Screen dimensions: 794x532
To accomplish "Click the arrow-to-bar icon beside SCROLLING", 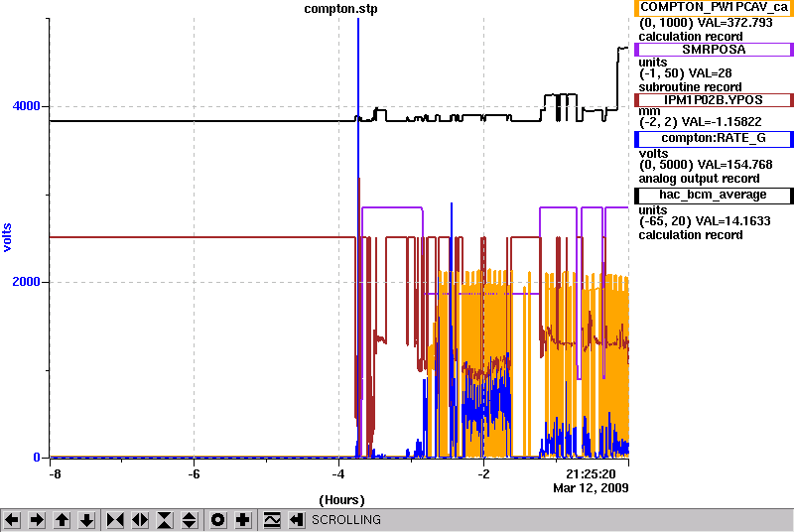I will (297, 520).
